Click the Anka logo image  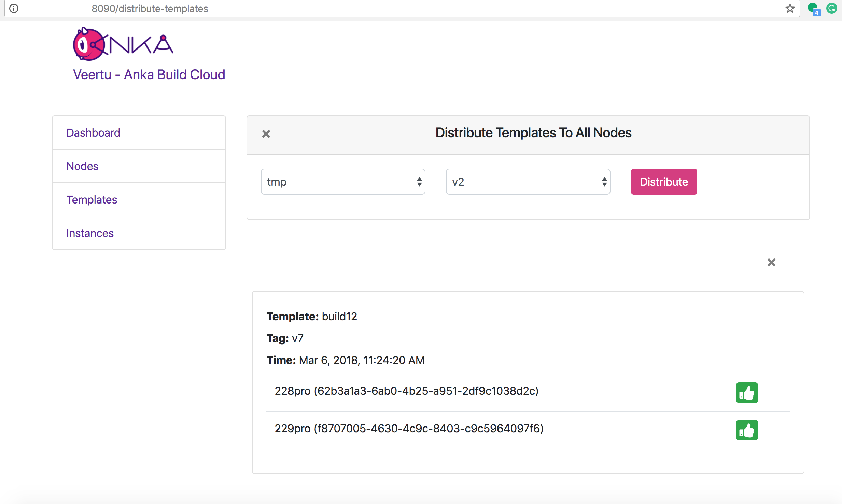[x=123, y=44]
